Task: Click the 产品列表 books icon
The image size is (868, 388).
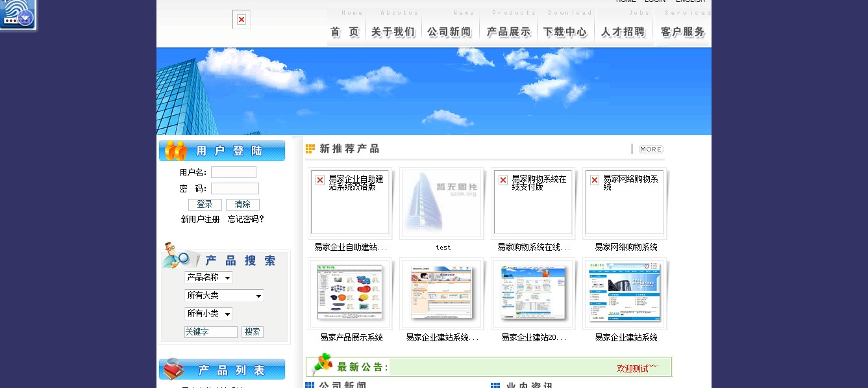Action: (x=174, y=370)
